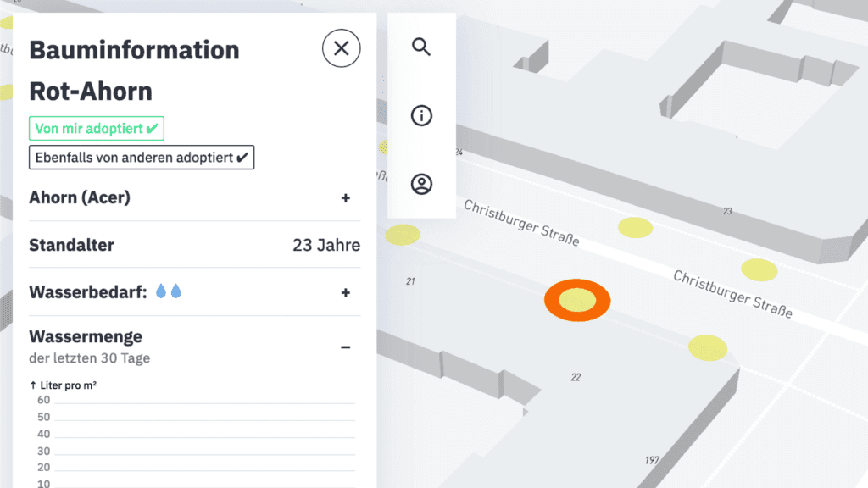Click the Wassermenge heading text

pos(86,336)
